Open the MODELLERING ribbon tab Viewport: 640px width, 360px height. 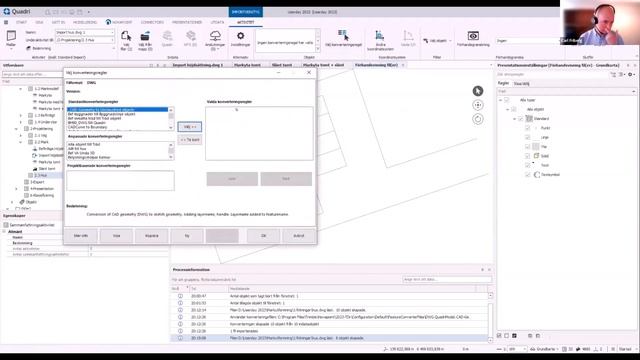point(85,22)
